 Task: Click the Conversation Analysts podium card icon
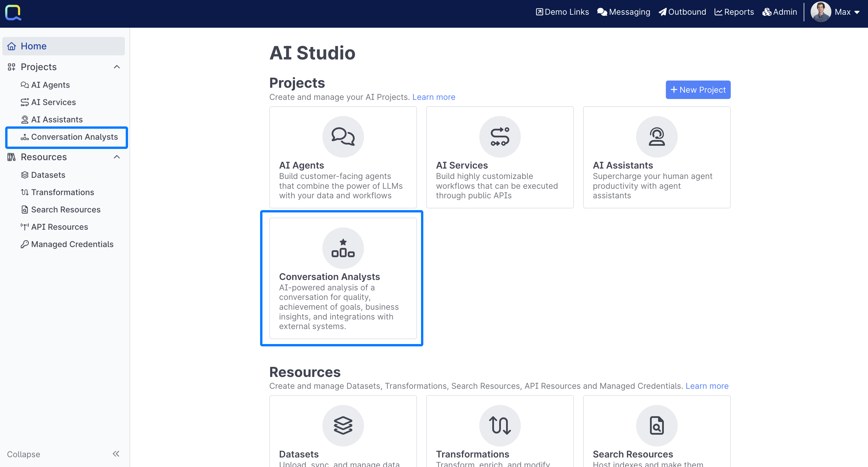343,248
